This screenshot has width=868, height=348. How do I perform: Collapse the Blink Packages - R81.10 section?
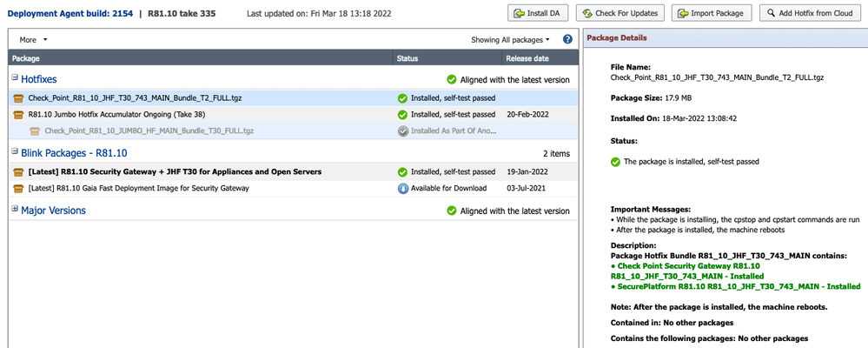tap(15, 152)
